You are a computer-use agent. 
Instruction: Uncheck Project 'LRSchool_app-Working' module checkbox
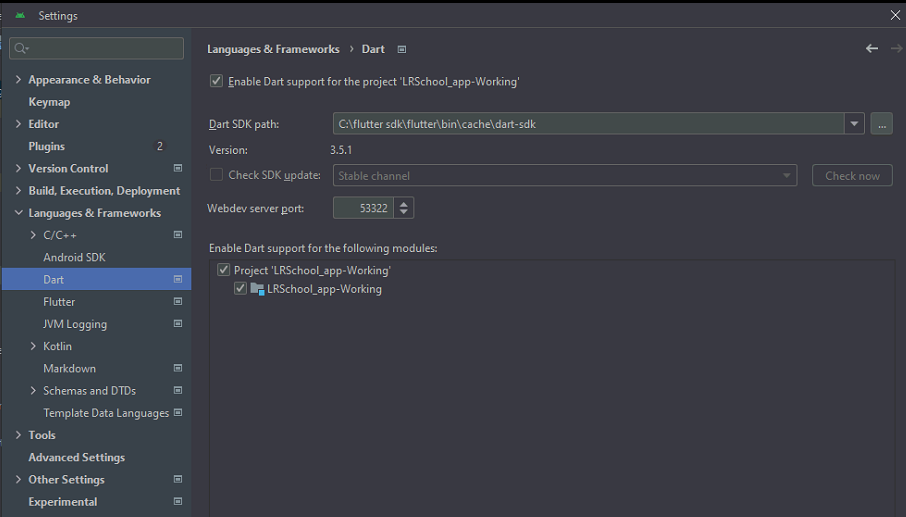[224, 270]
